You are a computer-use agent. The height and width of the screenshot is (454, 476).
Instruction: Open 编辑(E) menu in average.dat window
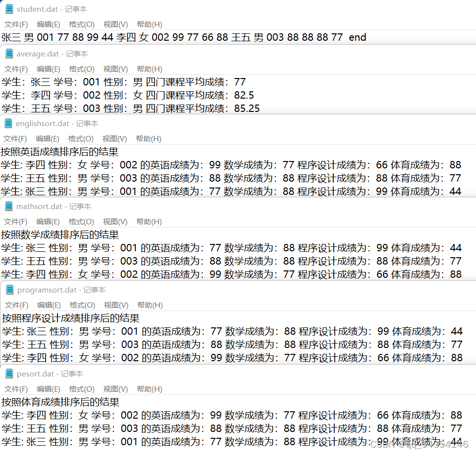tap(48, 69)
